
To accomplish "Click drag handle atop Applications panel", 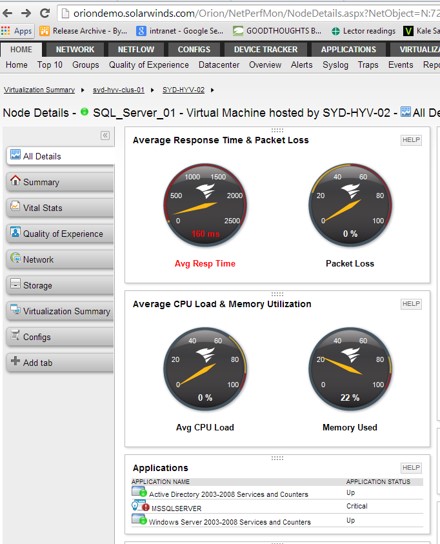I will click(x=277, y=458).
